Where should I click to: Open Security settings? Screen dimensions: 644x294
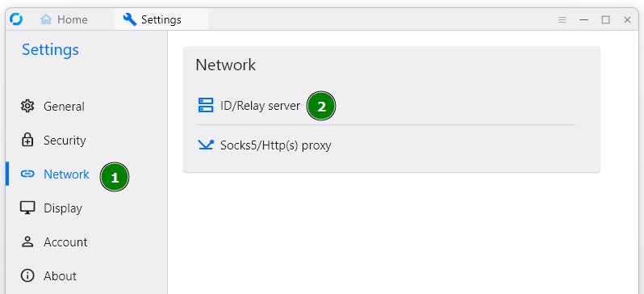(86, 141)
